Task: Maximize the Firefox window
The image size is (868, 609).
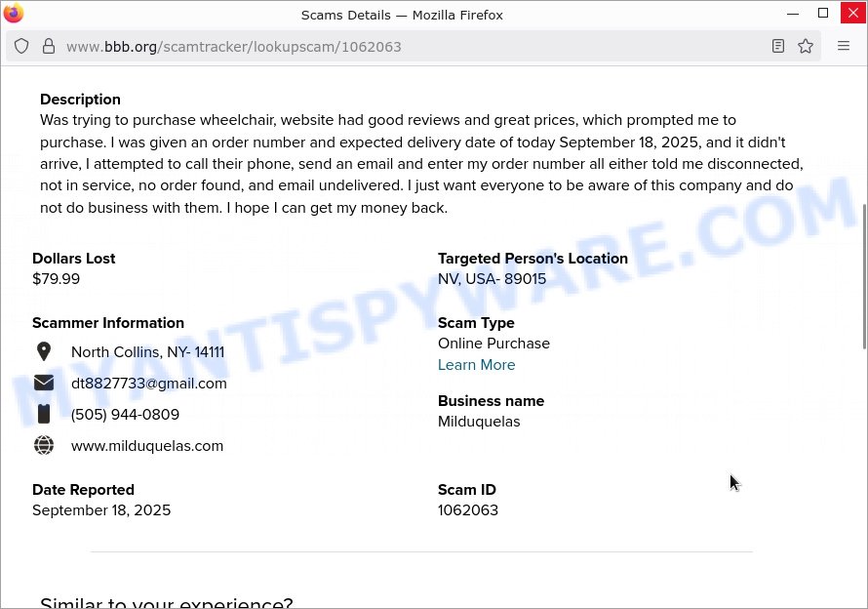Action: click(823, 14)
